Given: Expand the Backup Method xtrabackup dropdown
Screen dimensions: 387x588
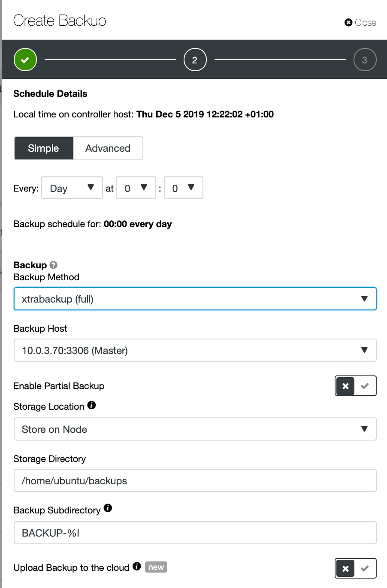Looking at the screenshot, I should [x=195, y=299].
